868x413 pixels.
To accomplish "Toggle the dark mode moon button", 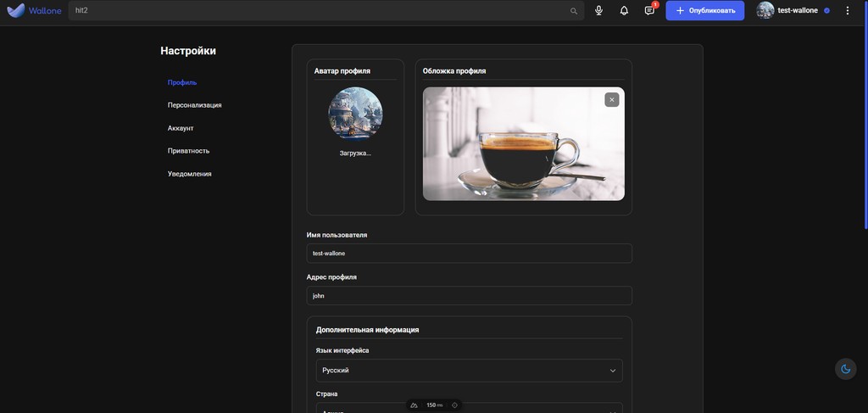I will [845, 369].
